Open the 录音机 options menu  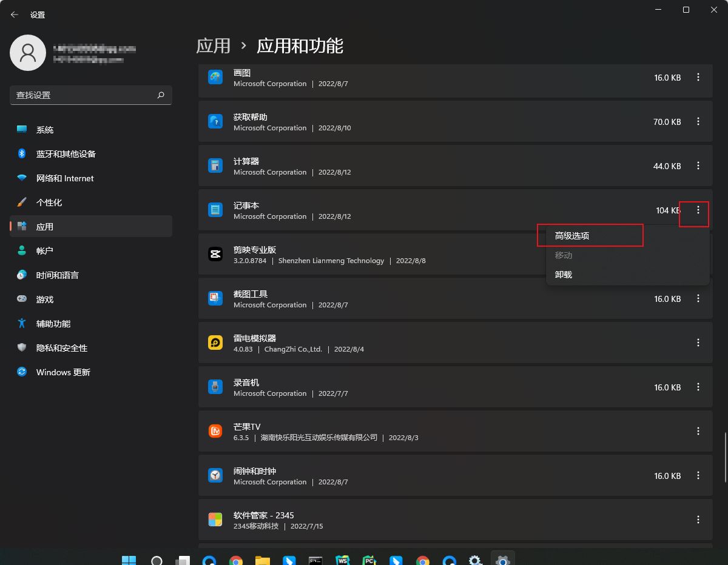[x=698, y=387]
